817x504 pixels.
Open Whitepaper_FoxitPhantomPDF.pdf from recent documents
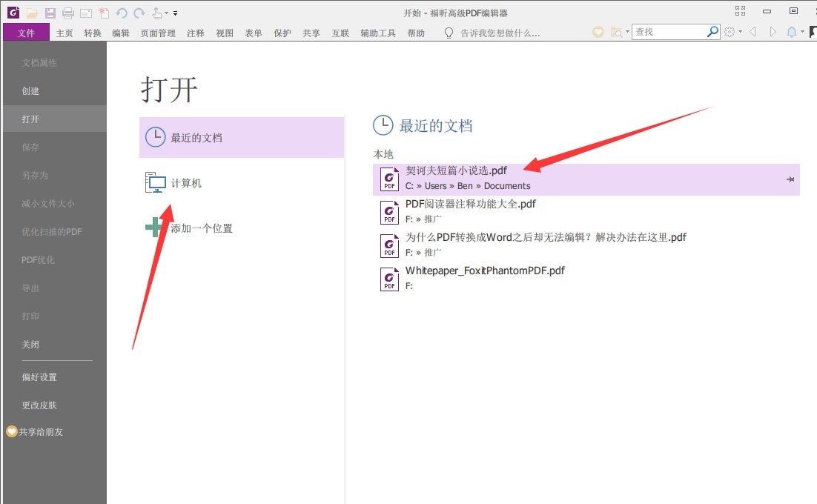click(485, 271)
